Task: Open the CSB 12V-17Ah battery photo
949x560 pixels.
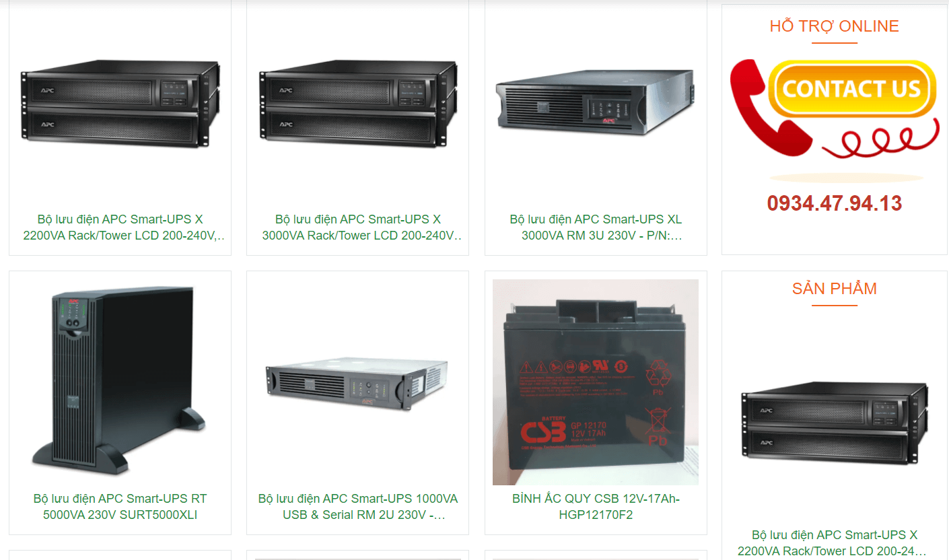Action: 596,382
